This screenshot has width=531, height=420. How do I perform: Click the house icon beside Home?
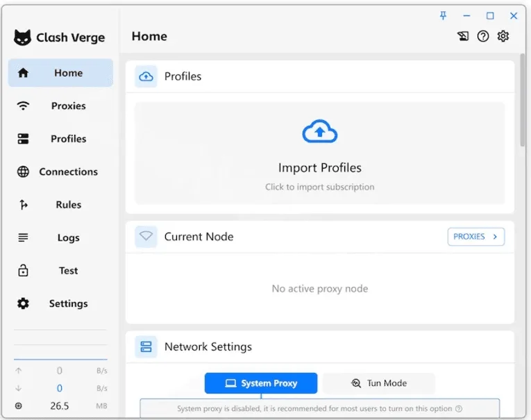[x=23, y=73]
